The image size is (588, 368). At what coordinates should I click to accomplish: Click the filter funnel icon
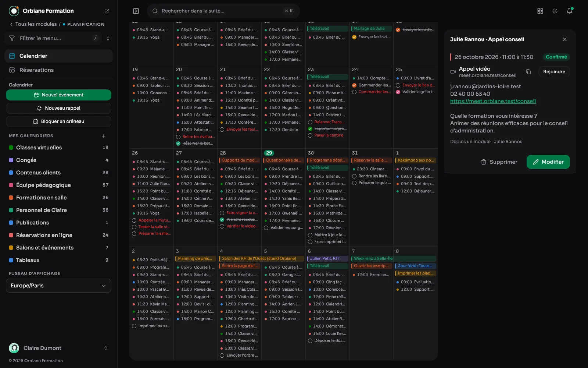point(12,38)
